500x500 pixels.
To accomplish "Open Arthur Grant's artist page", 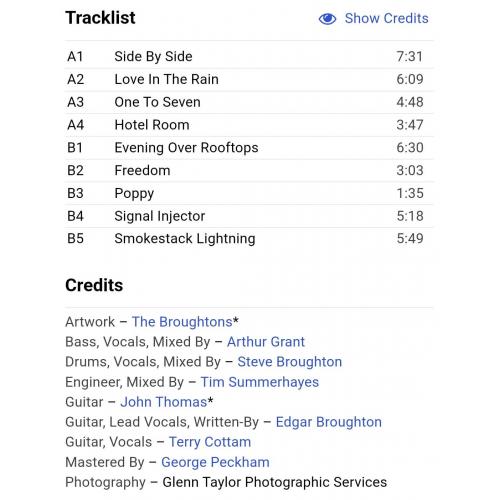I will tap(266, 342).
